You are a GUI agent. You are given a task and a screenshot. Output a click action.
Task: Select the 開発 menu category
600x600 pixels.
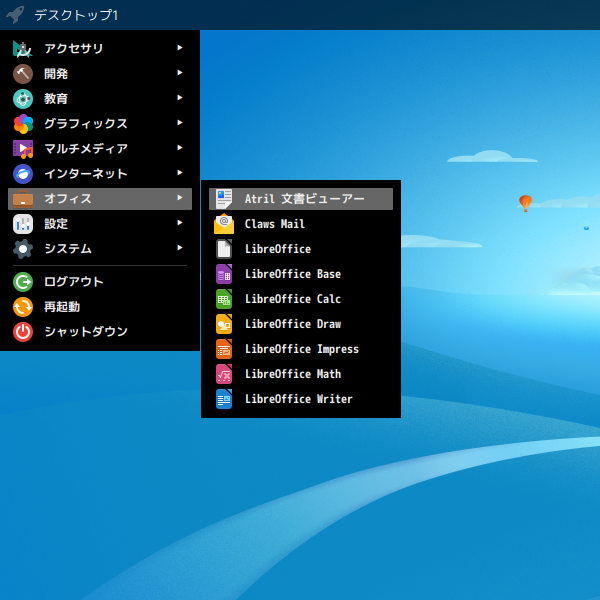click(x=56, y=74)
